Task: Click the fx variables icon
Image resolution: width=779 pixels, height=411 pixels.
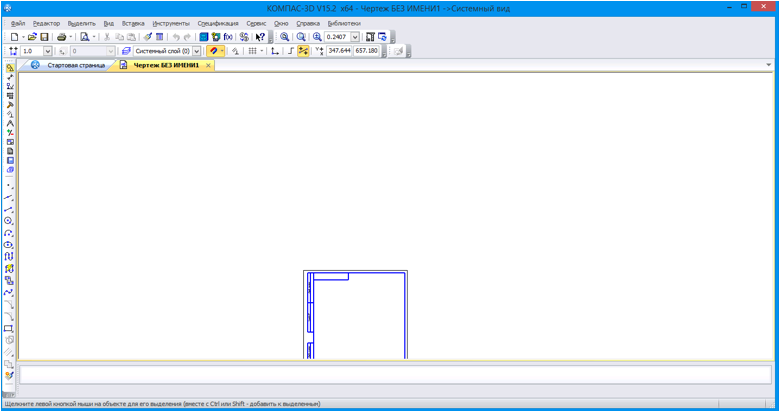Action: pyautogui.click(x=228, y=37)
